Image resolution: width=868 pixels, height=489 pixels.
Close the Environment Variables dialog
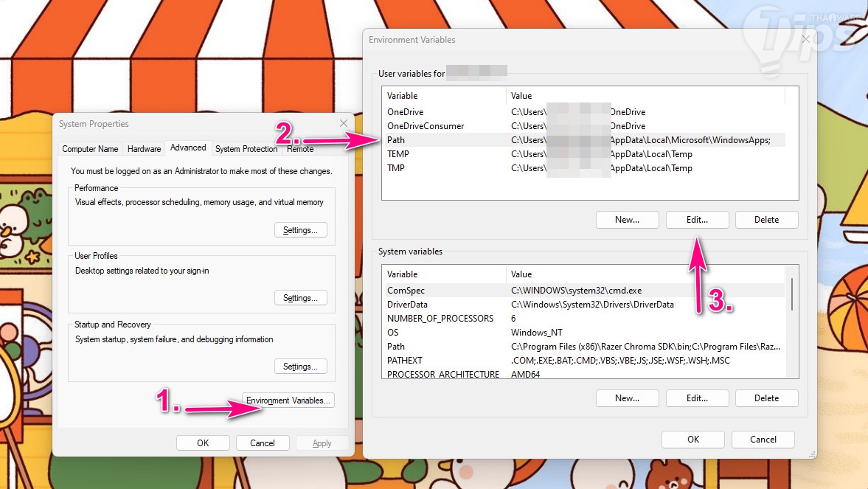click(x=806, y=39)
